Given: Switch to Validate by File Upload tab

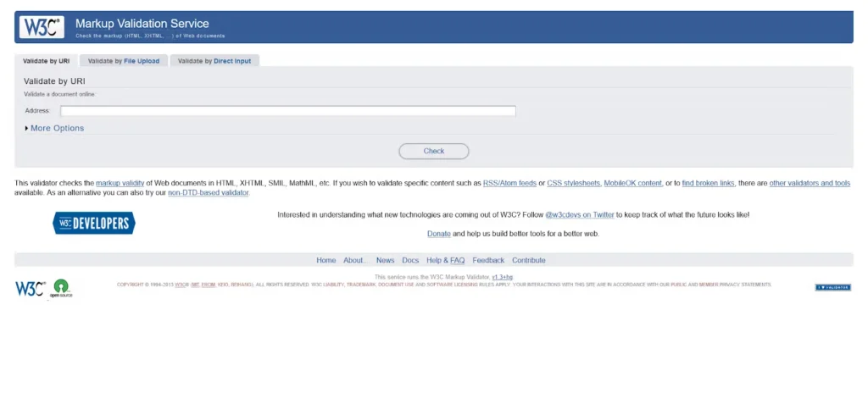Looking at the screenshot, I should [124, 61].
